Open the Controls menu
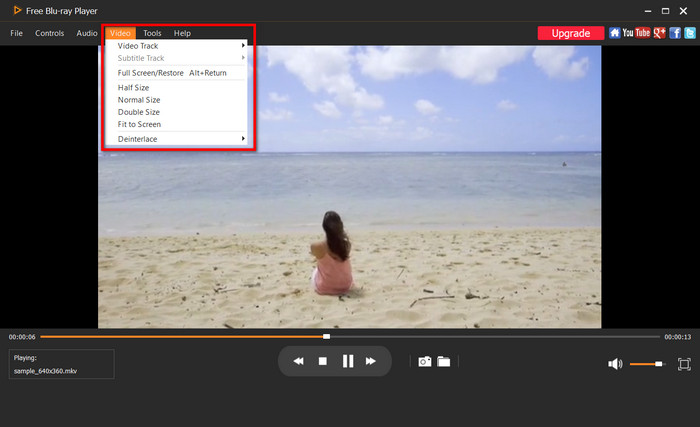The image size is (700, 427). [x=50, y=33]
